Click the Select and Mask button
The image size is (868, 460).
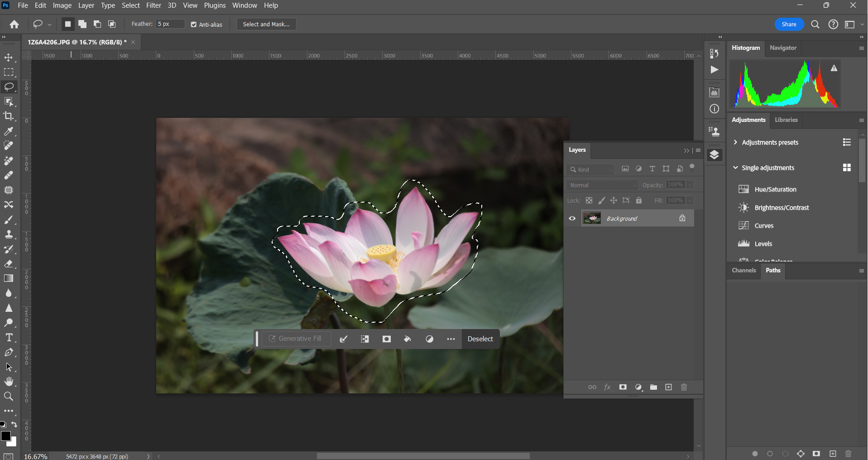266,24
